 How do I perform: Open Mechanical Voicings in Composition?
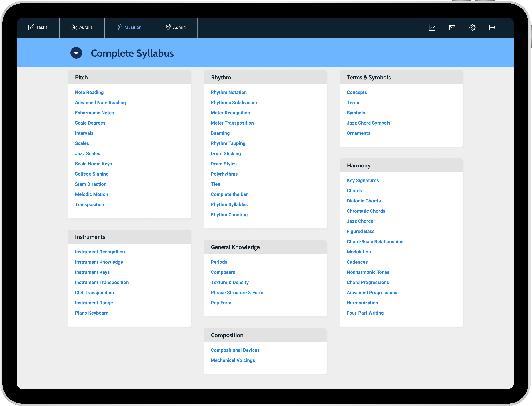click(233, 360)
